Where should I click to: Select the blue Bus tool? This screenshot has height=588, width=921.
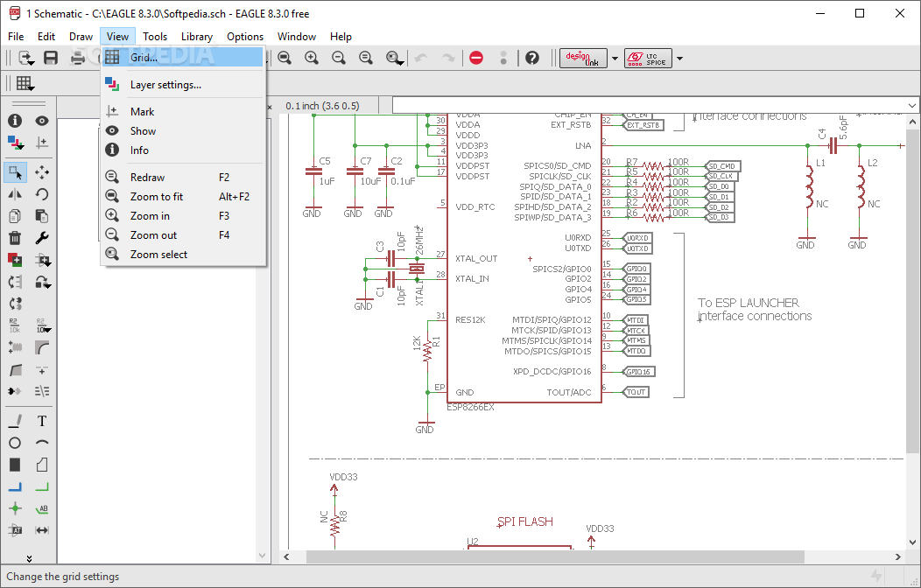[x=15, y=486]
